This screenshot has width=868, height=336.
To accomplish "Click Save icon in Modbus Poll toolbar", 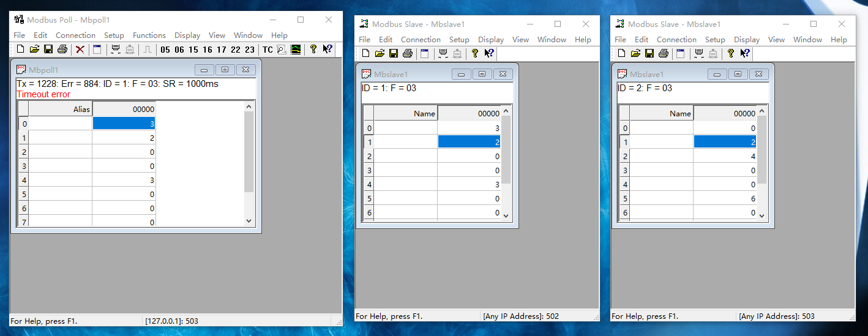I will [x=48, y=50].
